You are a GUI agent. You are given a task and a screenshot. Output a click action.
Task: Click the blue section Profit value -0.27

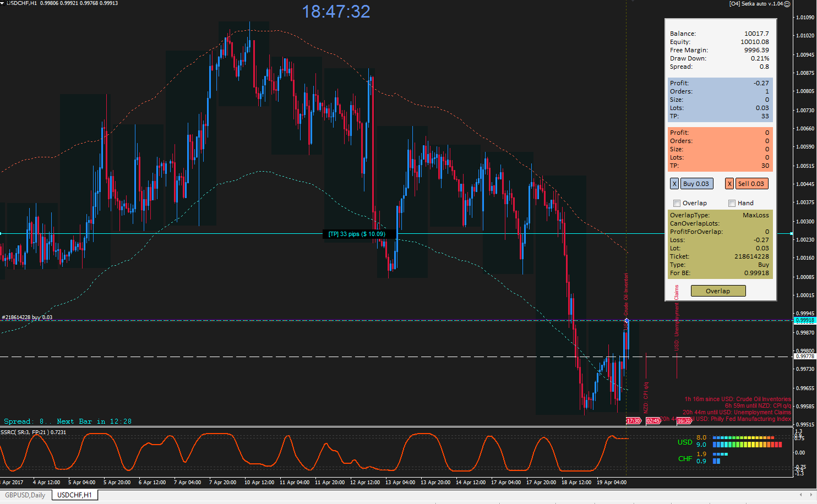pyautogui.click(x=761, y=83)
